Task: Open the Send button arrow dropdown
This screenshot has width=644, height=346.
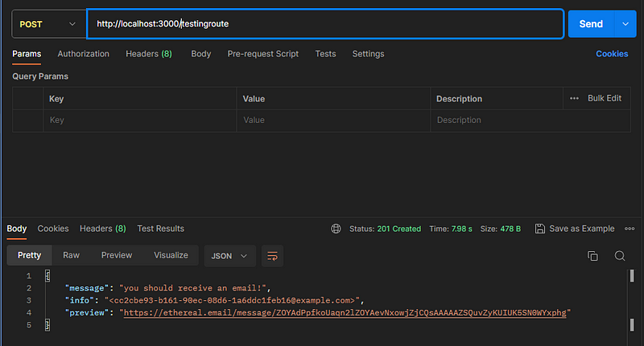Action: point(625,24)
